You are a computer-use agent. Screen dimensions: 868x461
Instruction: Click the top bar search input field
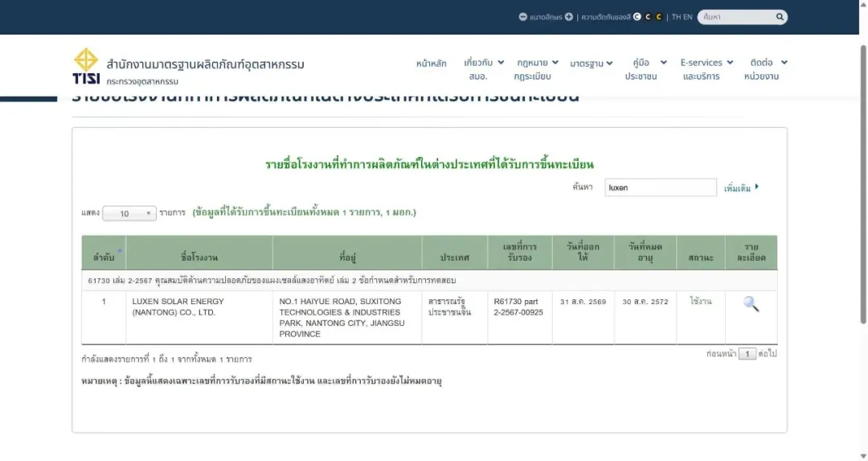click(x=737, y=17)
